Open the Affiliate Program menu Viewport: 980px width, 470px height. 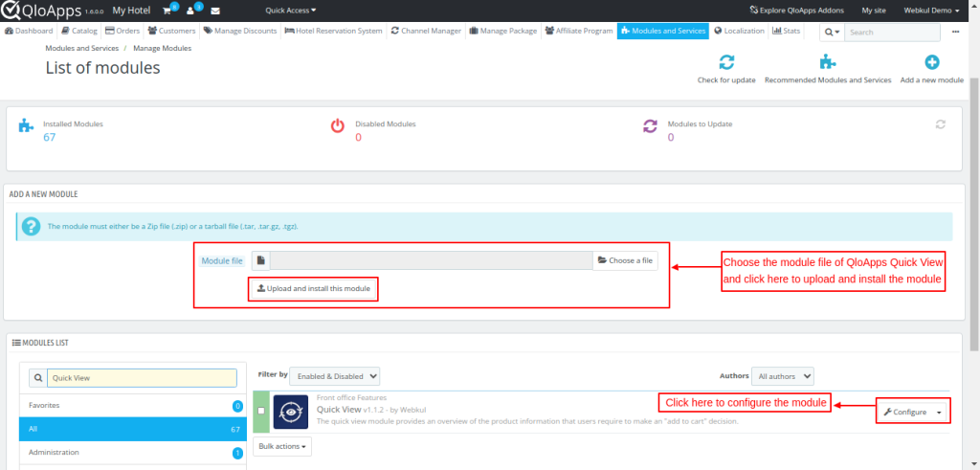tap(579, 31)
